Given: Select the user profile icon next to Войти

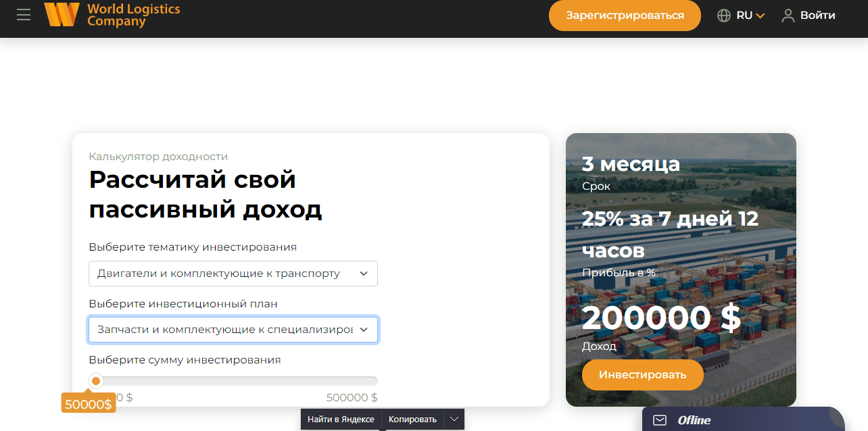Looking at the screenshot, I should click(x=788, y=15).
